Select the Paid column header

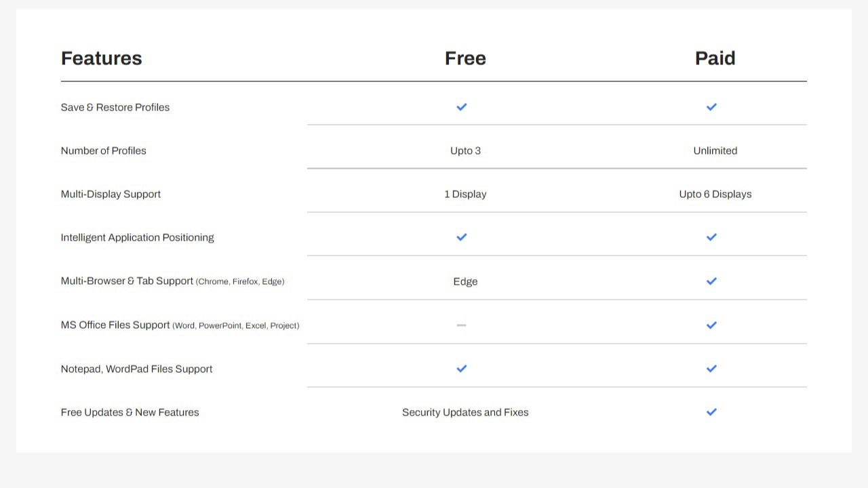[x=715, y=58]
